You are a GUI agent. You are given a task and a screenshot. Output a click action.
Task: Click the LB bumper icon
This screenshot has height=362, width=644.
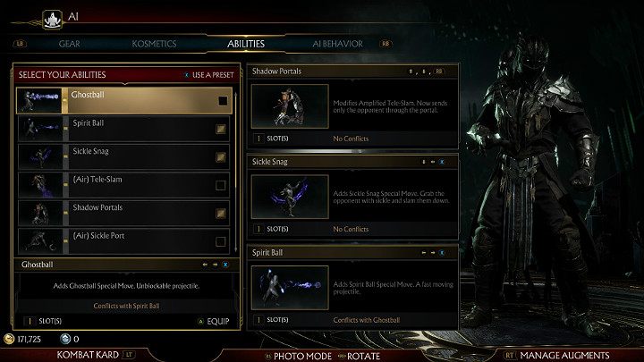[20, 44]
